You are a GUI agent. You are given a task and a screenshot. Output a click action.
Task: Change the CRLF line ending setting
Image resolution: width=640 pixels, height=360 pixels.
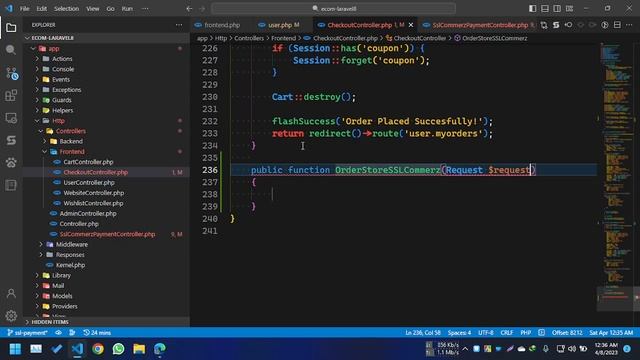(x=507, y=333)
